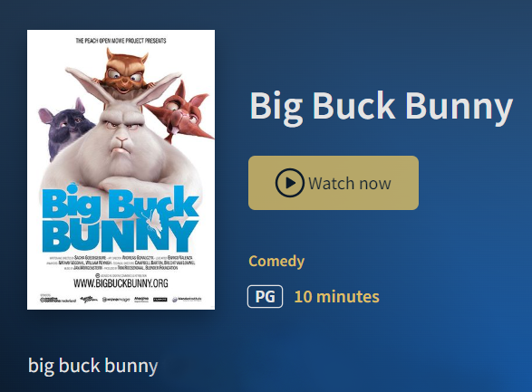This screenshot has height=392, width=532.
Task: Click the brown squirrel atop the rabbit's ears
Action: [125, 72]
